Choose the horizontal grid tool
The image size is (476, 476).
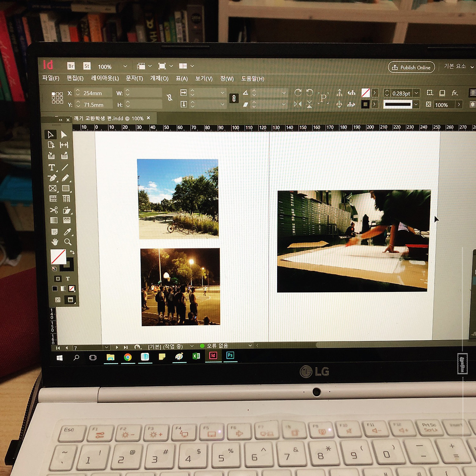click(53, 199)
